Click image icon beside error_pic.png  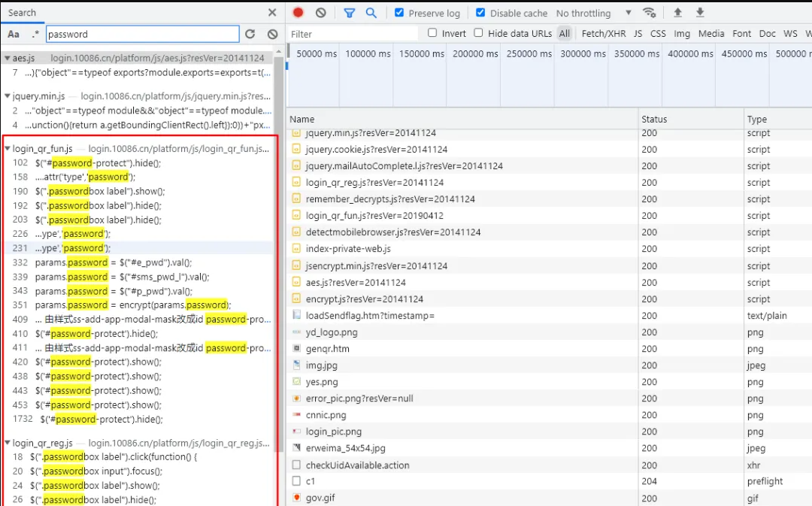(x=296, y=398)
